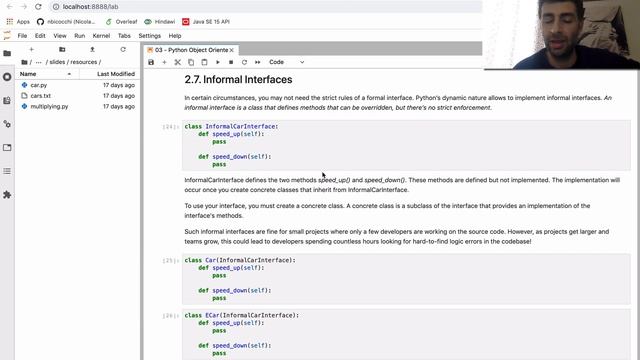Click inside the InformalCarInterface class code cell
The image size is (640, 360).
(x=406, y=145)
